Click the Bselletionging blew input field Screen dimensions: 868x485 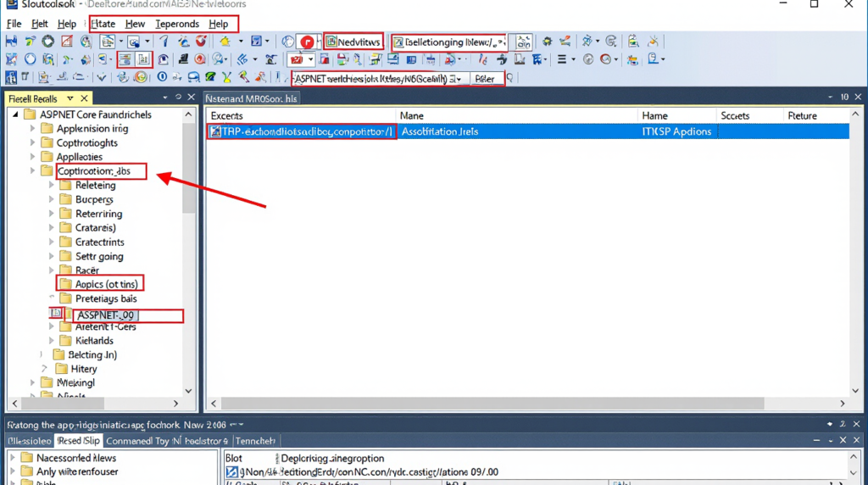click(449, 42)
